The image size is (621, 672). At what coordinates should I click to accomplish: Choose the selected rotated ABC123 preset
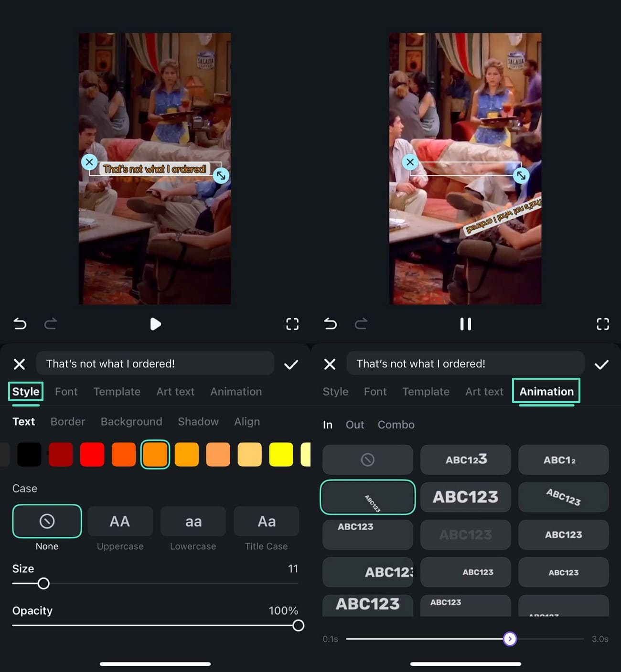pos(368,497)
